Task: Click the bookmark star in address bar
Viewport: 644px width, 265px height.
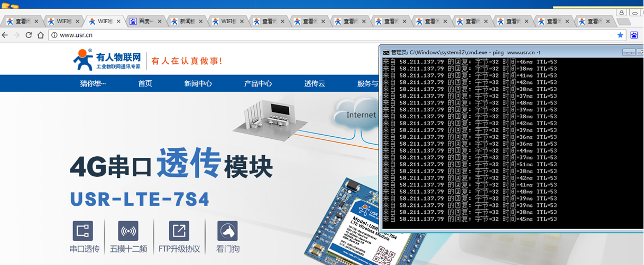Action: [x=620, y=35]
